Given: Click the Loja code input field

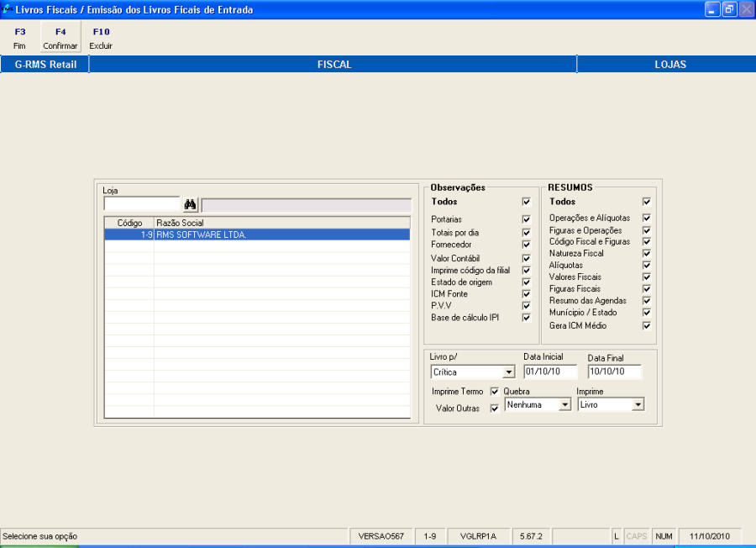Looking at the screenshot, I should click(142, 204).
